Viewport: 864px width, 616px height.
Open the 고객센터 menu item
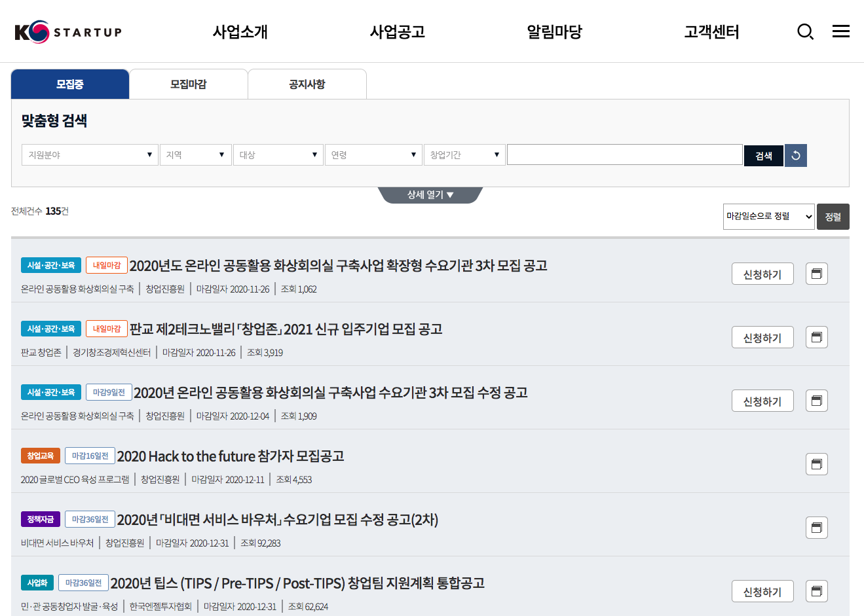point(711,31)
